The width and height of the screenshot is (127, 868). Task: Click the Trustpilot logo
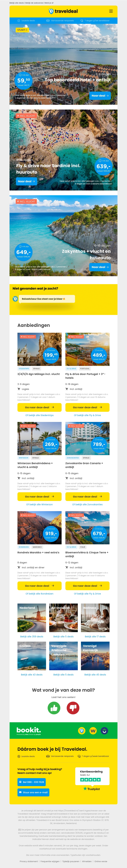[x=91, y=789]
